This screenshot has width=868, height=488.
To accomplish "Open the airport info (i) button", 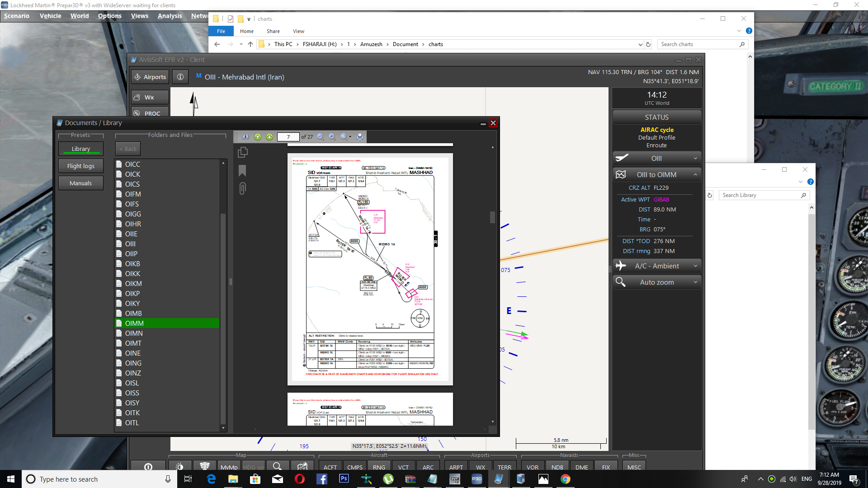I will (x=180, y=77).
